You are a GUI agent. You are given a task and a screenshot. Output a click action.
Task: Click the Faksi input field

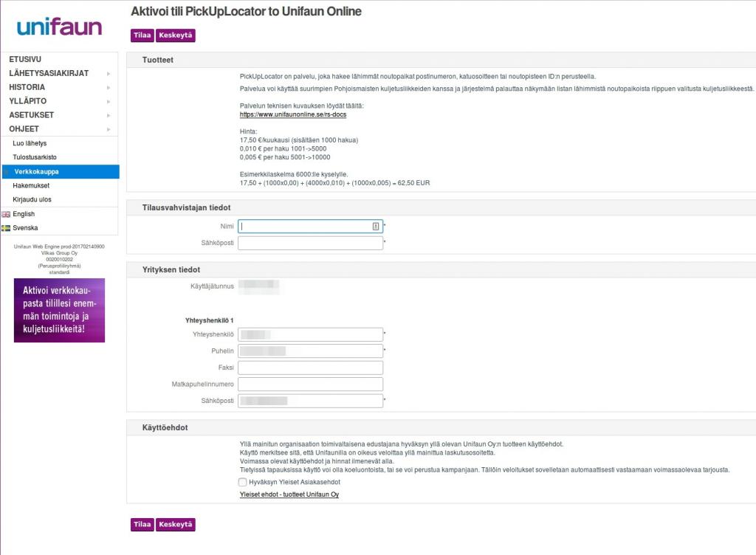[311, 368]
